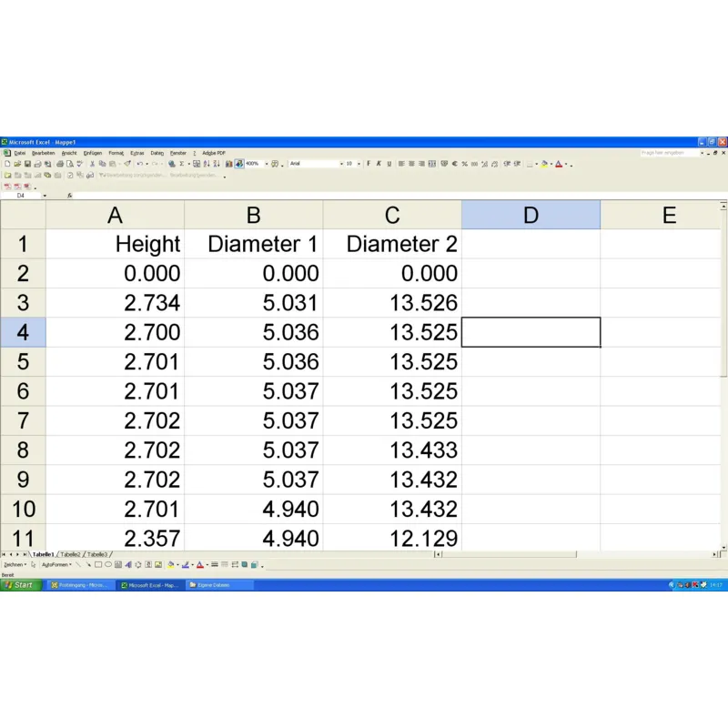
Task: Open the Undo history dropdown arrow
Action: click(147, 164)
